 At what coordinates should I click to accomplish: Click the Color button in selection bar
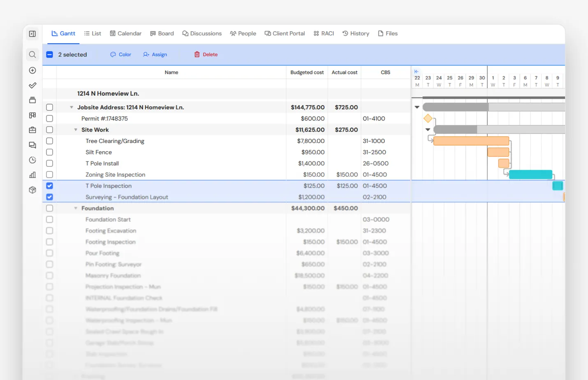click(x=121, y=55)
